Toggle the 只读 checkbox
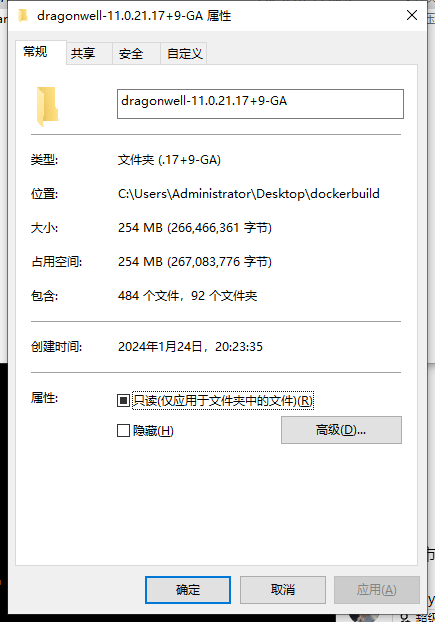This screenshot has height=622, width=435. coord(123,400)
